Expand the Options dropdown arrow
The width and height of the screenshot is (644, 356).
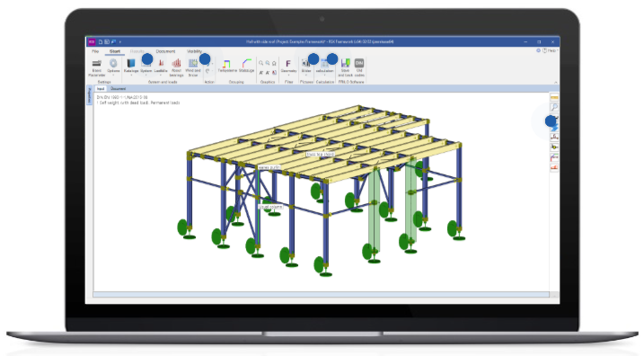(113, 76)
